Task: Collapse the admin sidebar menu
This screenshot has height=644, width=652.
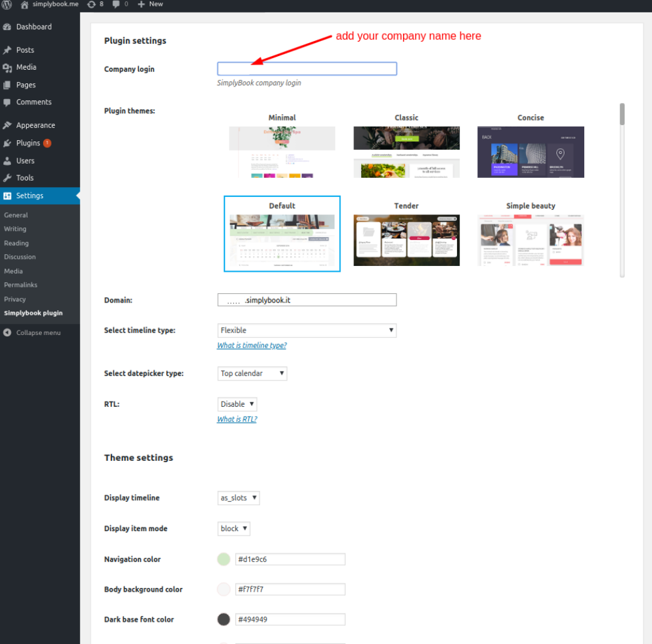Action: (x=38, y=332)
